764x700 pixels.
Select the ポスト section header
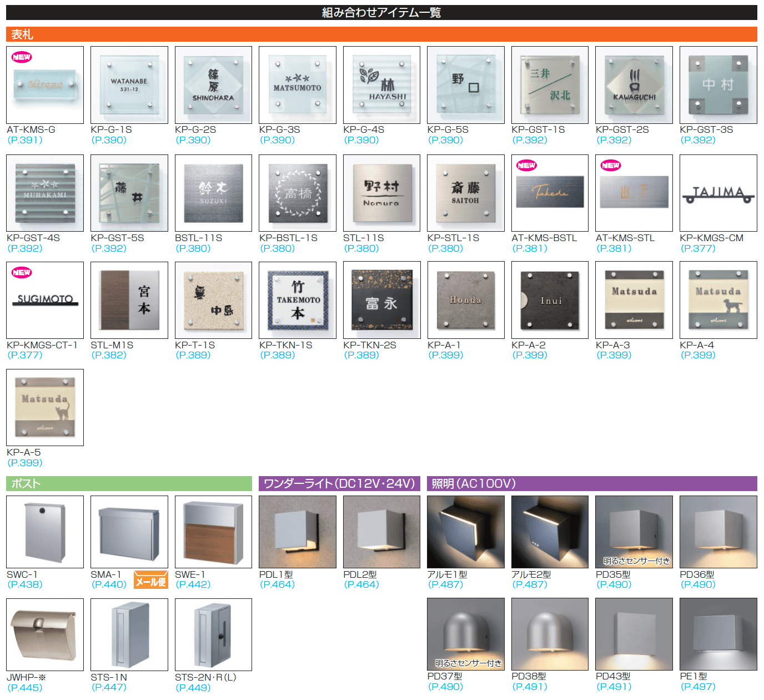(x=26, y=484)
